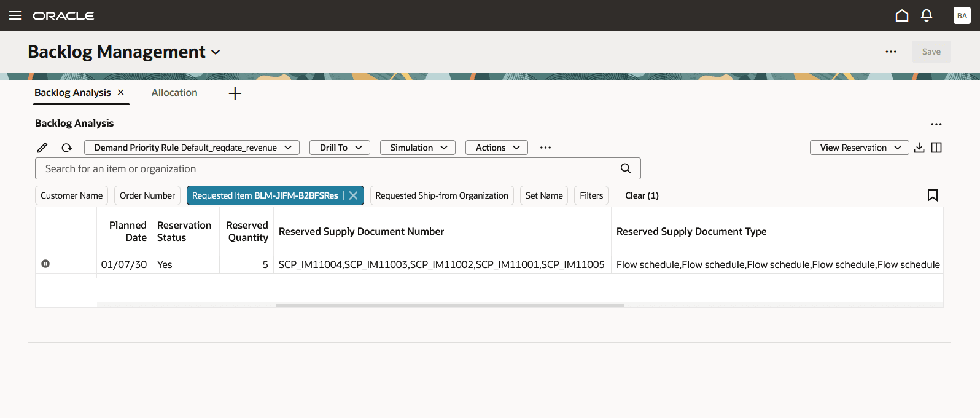Click the Save button

click(x=931, y=52)
